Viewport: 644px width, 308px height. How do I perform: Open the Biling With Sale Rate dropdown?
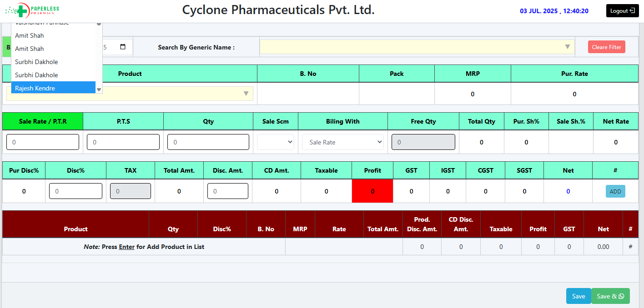(342, 142)
